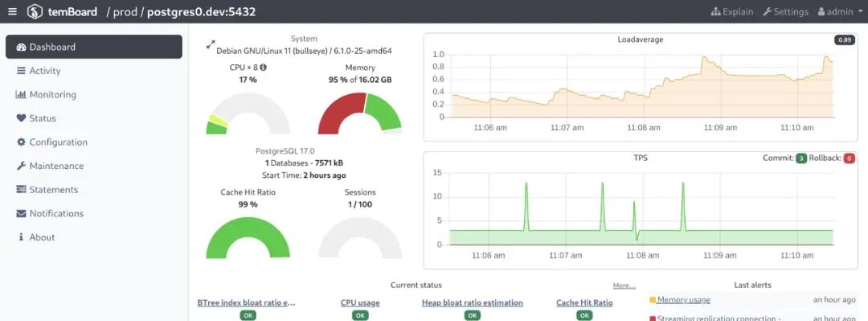Image resolution: width=868 pixels, height=321 pixels.
Task: Click the Activity list icon
Action: coord(21,71)
